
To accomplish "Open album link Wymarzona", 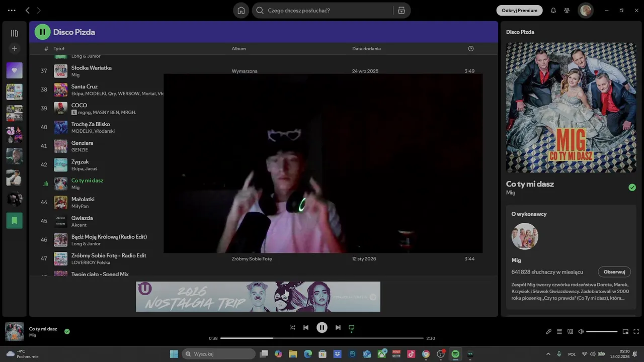I will pyautogui.click(x=245, y=71).
